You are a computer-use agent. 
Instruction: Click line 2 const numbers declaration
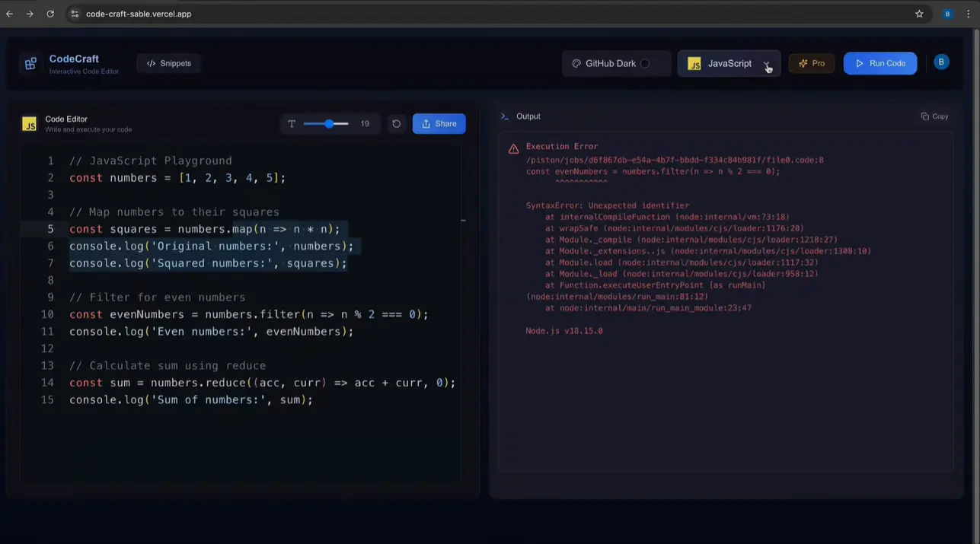pos(177,178)
